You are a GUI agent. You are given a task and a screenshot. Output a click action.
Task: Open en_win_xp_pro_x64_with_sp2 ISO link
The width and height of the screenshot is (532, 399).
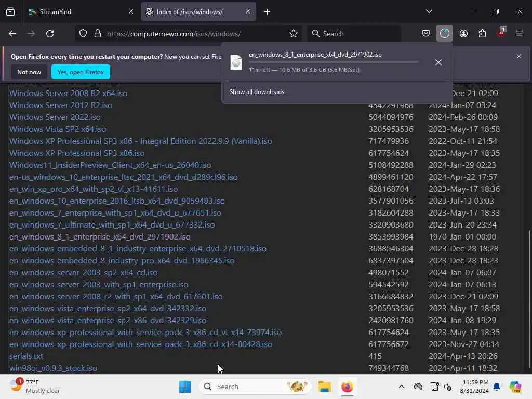click(x=94, y=189)
